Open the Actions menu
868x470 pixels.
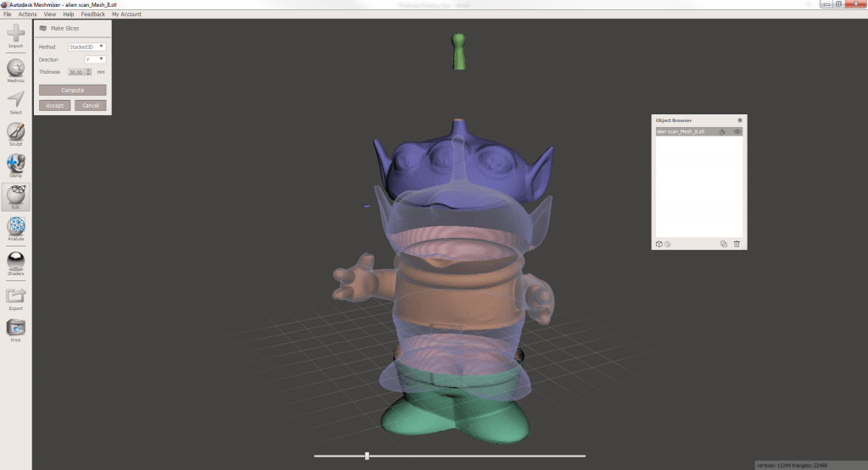(x=28, y=14)
